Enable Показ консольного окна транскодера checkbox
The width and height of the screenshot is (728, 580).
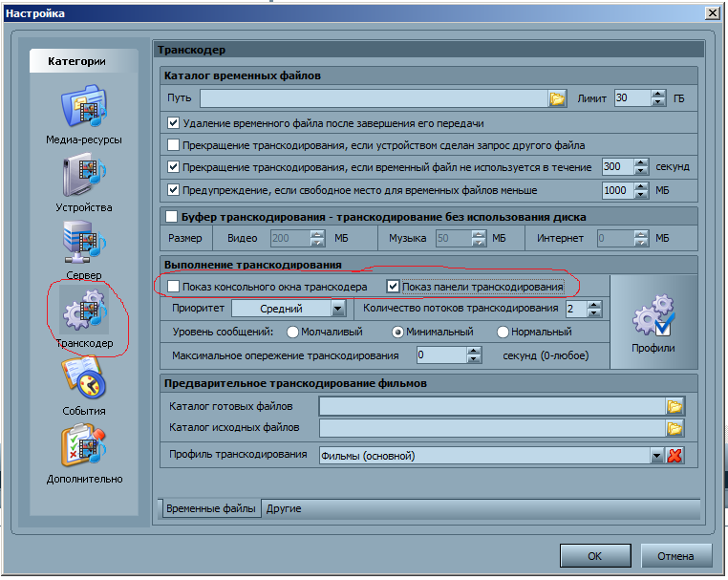pos(174,287)
